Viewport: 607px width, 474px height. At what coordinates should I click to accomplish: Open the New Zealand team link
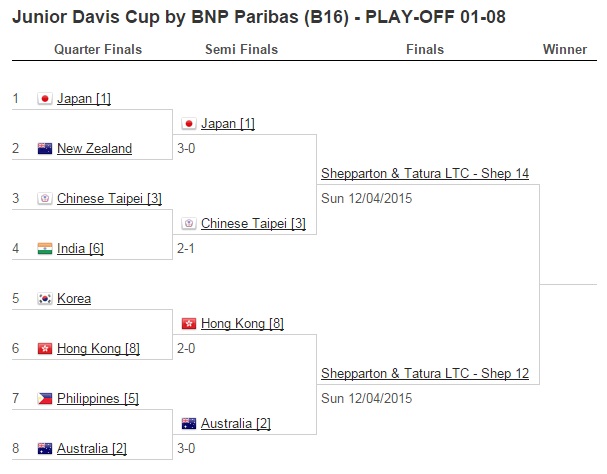(x=94, y=148)
